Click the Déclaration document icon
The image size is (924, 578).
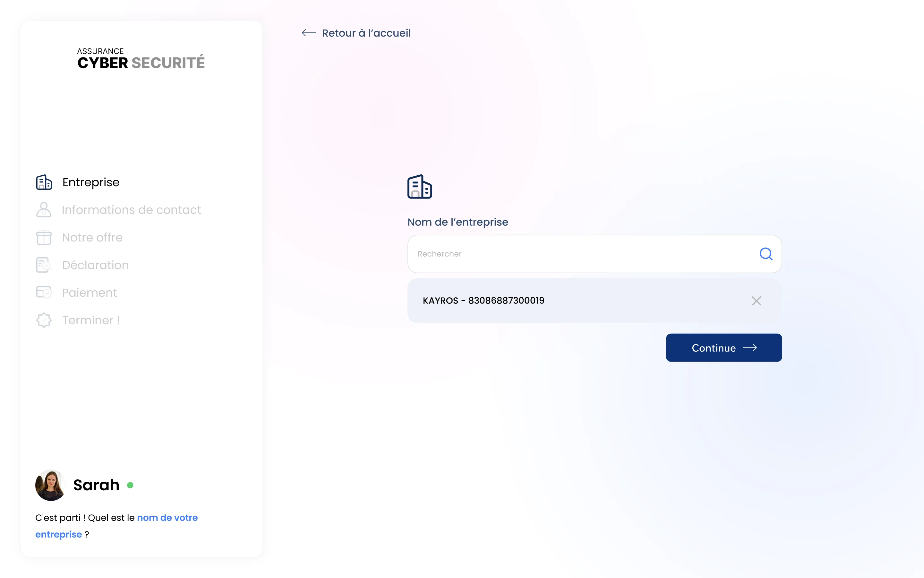tap(44, 265)
